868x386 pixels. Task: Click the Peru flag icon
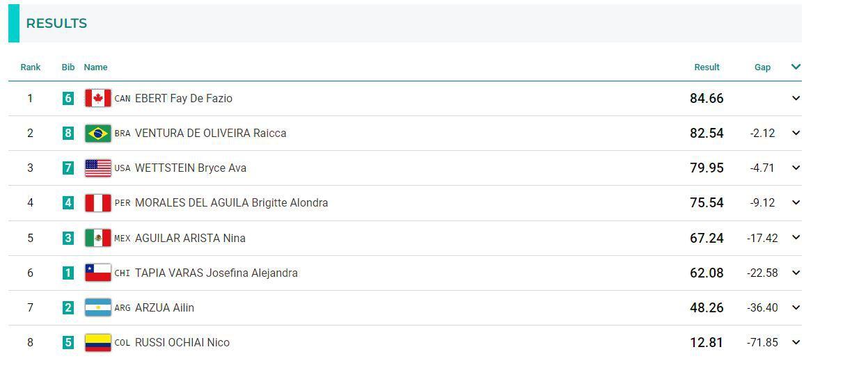click(97, 202)
